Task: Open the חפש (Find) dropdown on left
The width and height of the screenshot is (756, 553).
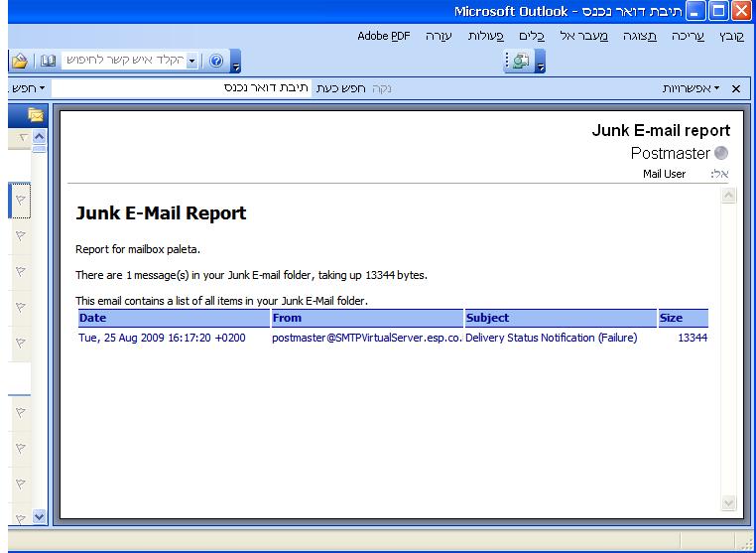Action: [28, 88]
